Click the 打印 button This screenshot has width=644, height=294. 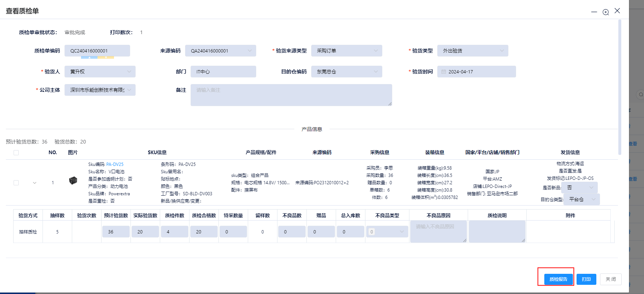point(586,279)
